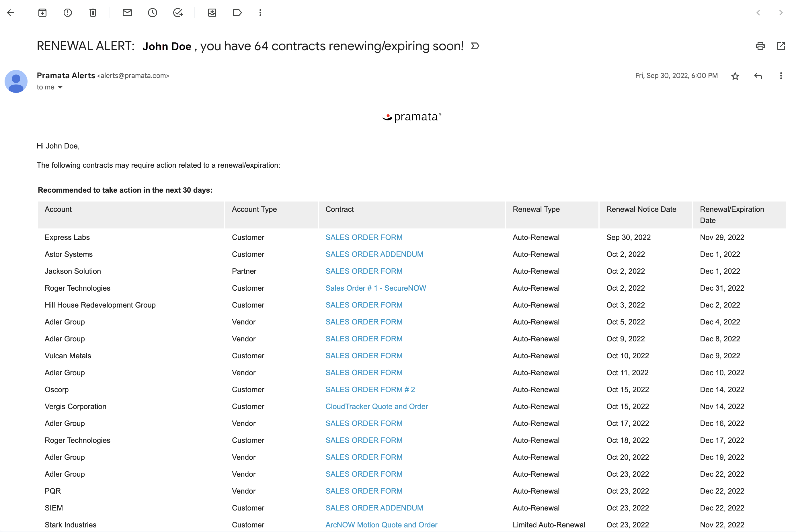Click the Renewal/Expiration Date column header
The height and width of the screenshot is (532, 796).
(739, 215)
